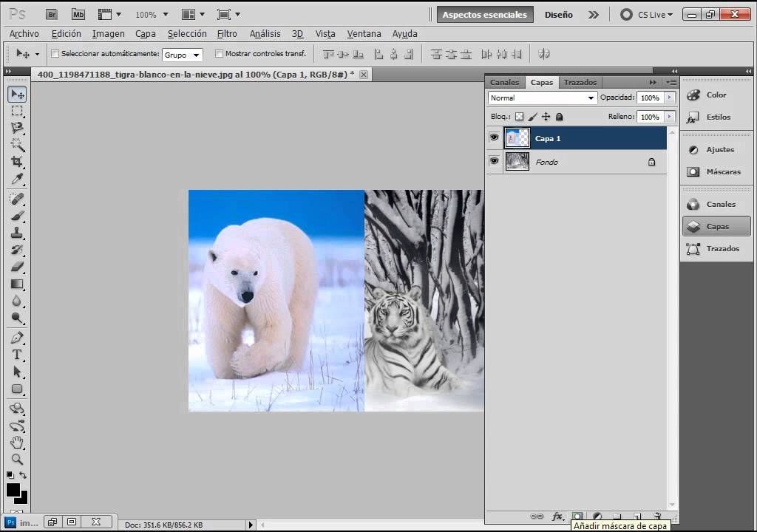Select the Path Selection tool
The width and height of the screenshot is (757, 532).
coord(17,372)
